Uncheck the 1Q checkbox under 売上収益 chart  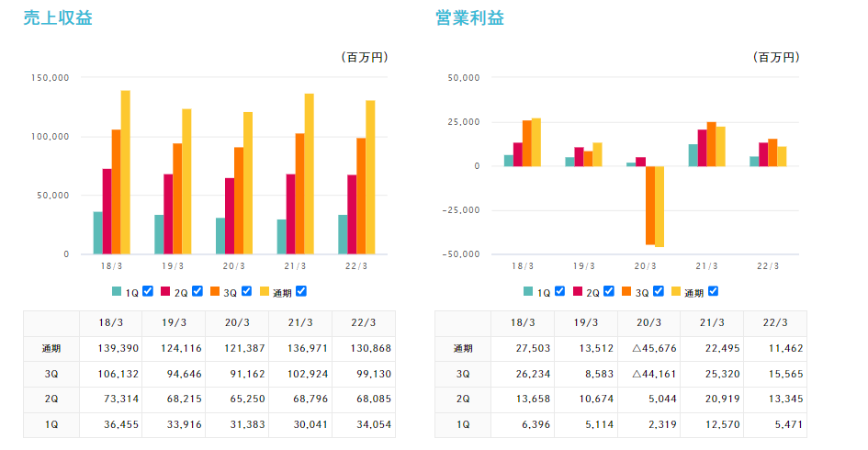(x=148, y=291)
